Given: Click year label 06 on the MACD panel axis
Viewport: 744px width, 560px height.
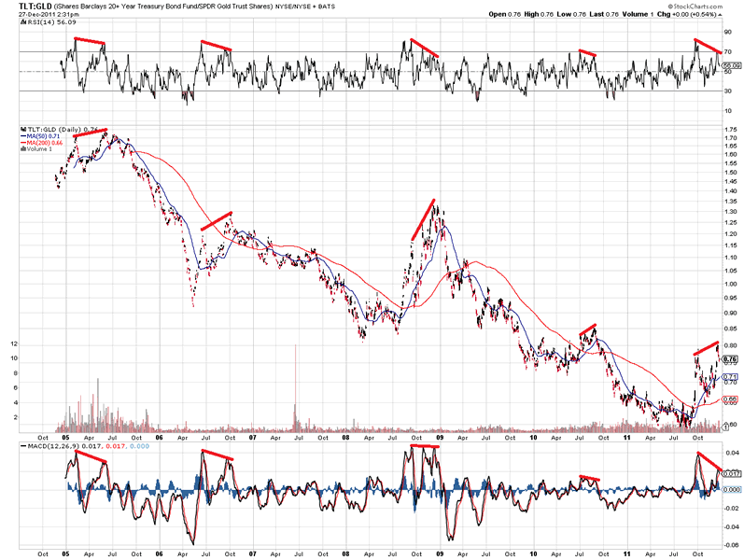Looking at the screenshot, I should (159, 553).
